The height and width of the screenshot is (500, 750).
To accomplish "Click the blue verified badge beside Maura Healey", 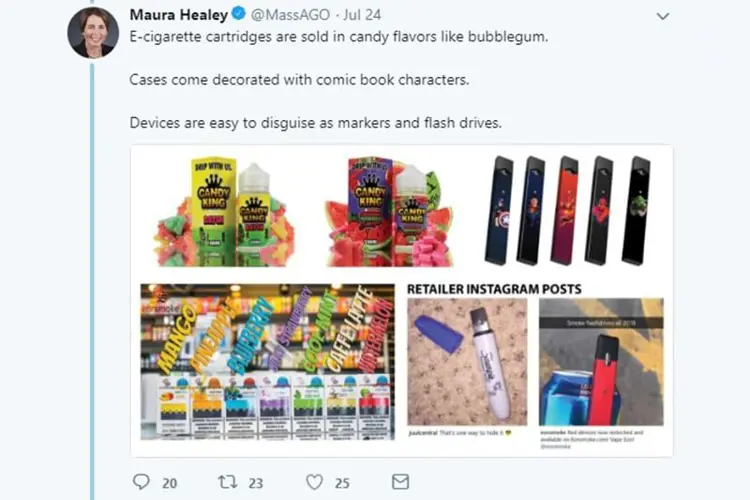I will (239, 14).
